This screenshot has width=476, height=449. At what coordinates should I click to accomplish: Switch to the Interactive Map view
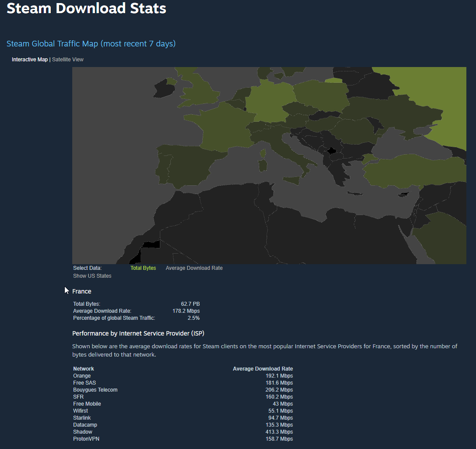click(x=30, y=60)
